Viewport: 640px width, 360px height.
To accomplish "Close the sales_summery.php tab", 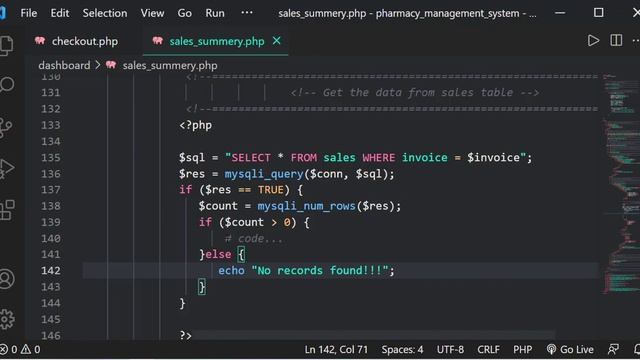I will click(x=276, y=41).
